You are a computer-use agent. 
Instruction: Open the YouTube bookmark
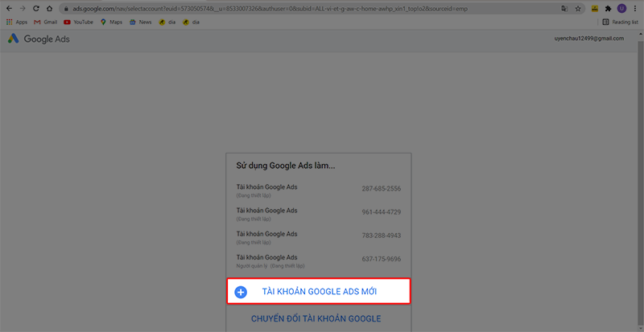pos(78,22)
